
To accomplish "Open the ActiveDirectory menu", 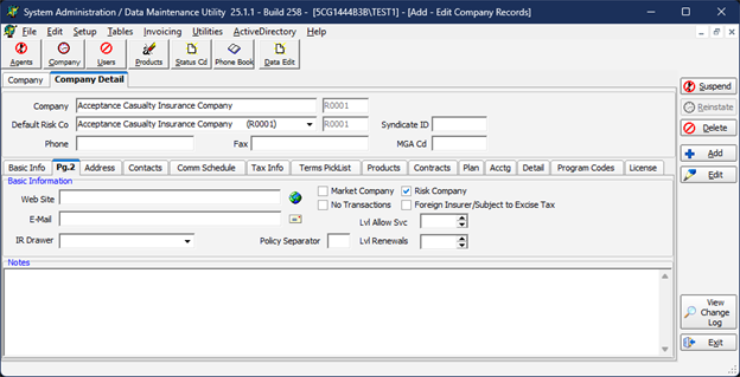I will pyautogui.click(x=265, y=32).
